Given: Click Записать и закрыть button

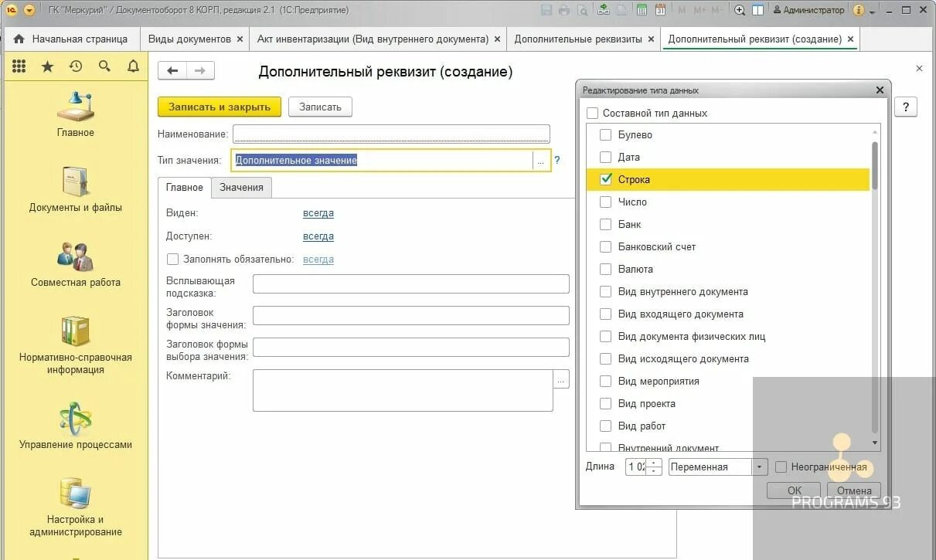Looking at the screenshot, I should [220, 107].
